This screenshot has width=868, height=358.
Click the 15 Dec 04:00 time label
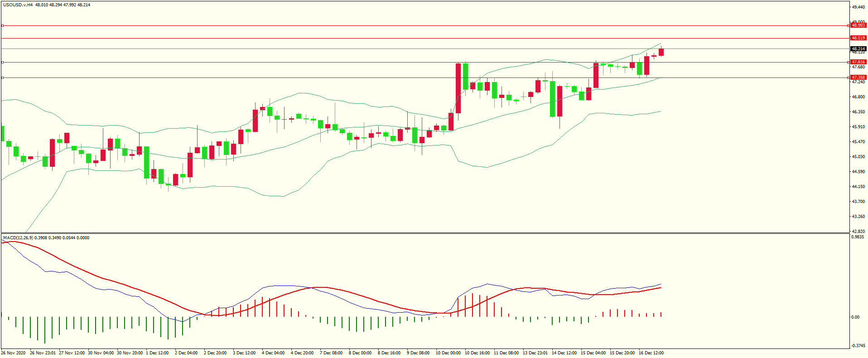click(x=593, y=353)
